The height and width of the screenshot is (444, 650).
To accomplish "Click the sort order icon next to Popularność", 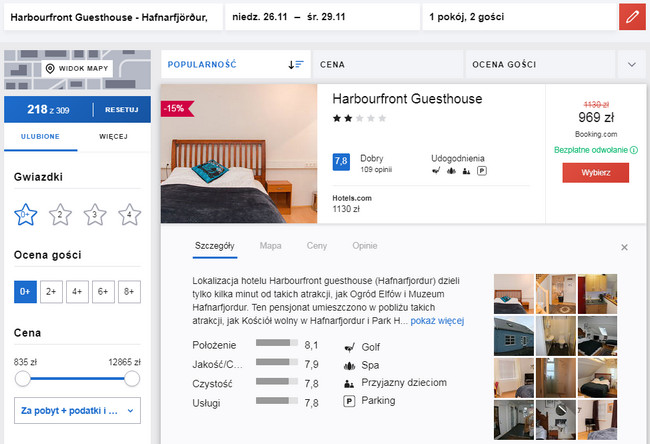I will 295,64.
